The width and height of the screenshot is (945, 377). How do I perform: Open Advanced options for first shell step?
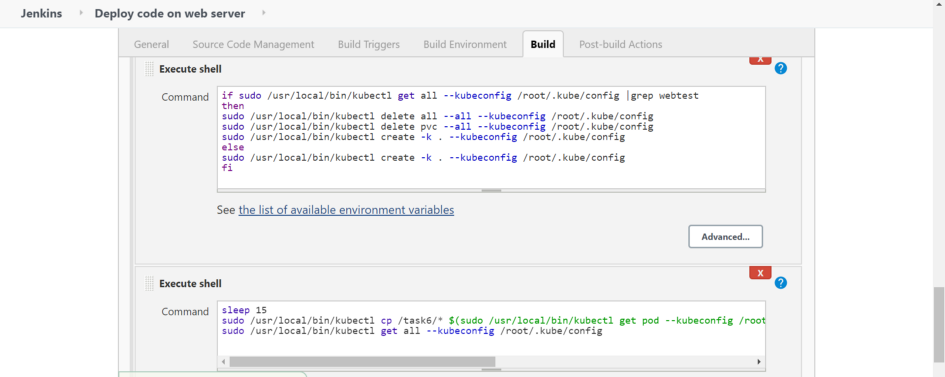[725, 237]
